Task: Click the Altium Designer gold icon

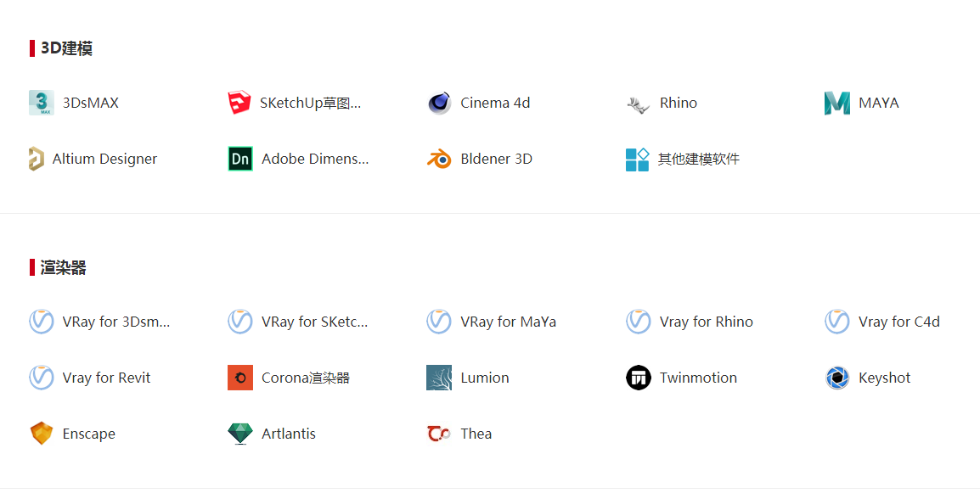Action: pos(37,159)
